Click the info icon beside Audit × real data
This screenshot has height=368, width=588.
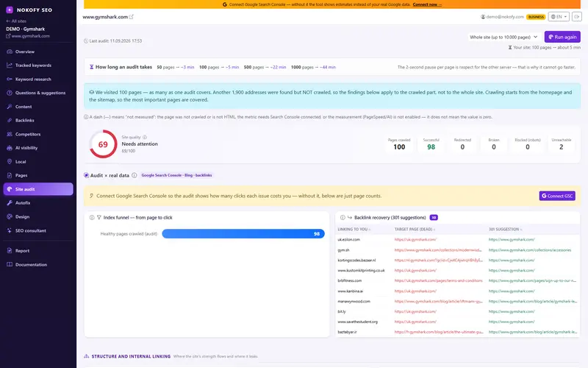135,175
